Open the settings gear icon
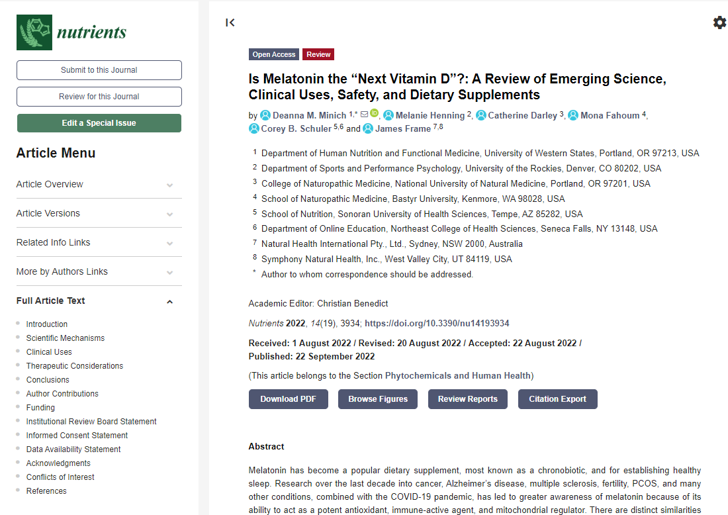 (719, 23)
